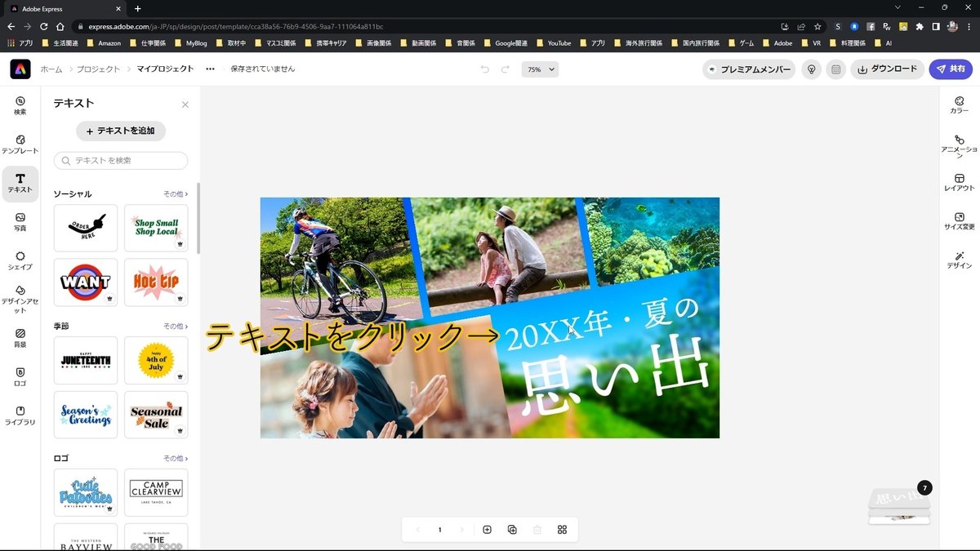The width and height of the screenshot is (980, 551).
Task: Go to previous page arrow
Action: coord(418,530)
